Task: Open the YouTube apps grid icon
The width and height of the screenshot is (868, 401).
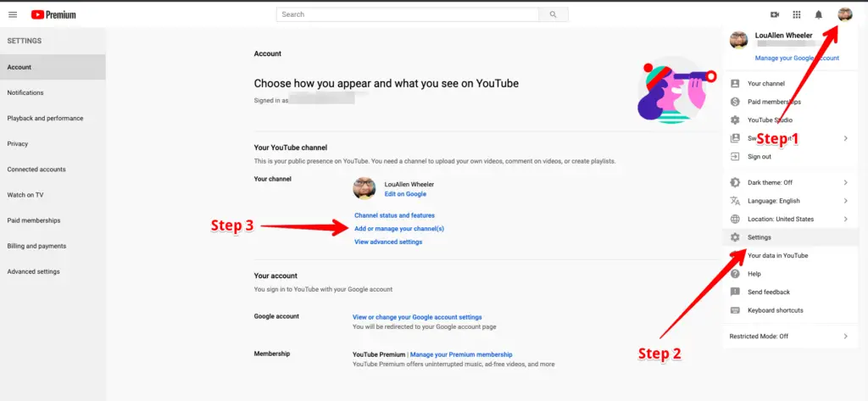Action: [797, 15]
